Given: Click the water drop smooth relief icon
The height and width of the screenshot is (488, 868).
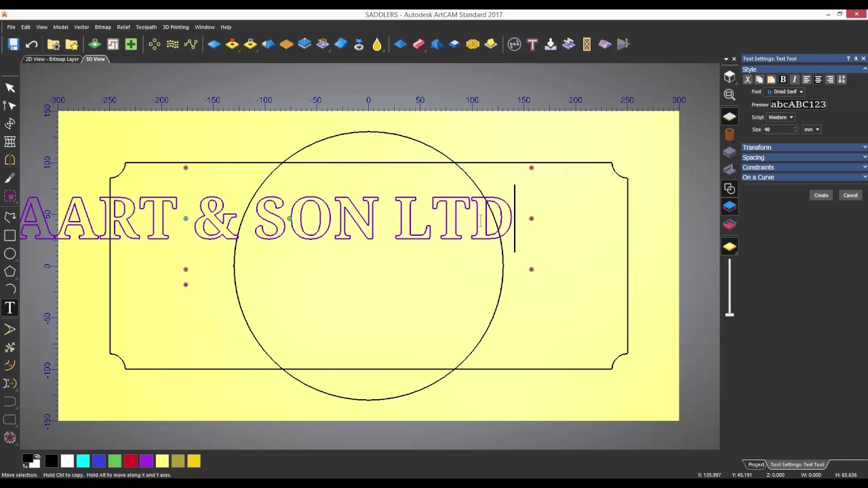Looking at the screenshot, I should (x=377, y=44).
